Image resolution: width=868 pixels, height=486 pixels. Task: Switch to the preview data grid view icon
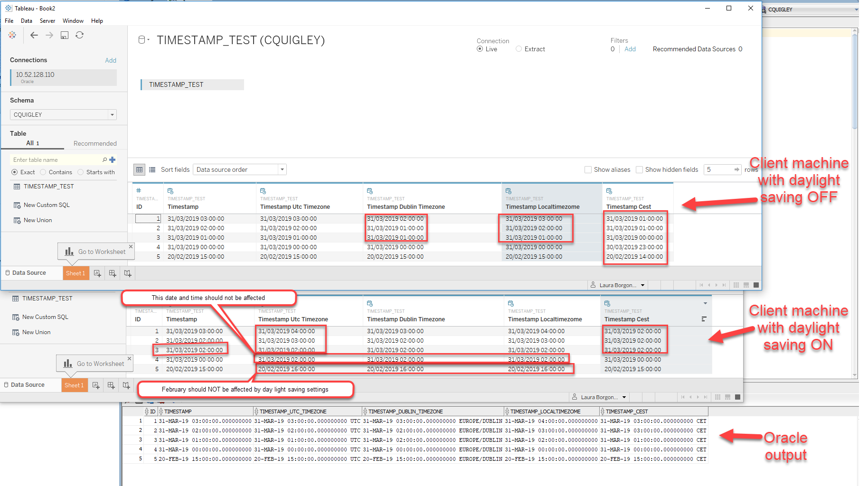[x=139, y=169]
